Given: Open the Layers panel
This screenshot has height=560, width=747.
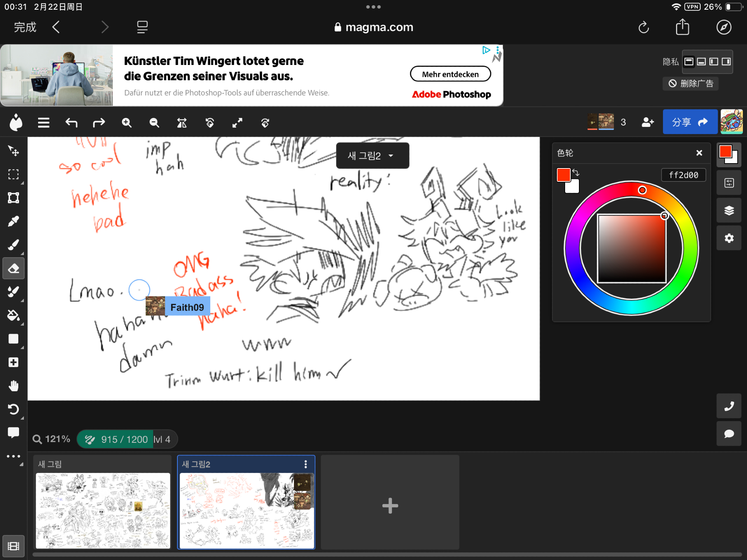Looking at the screenshot, I should (x=729, y=211).
